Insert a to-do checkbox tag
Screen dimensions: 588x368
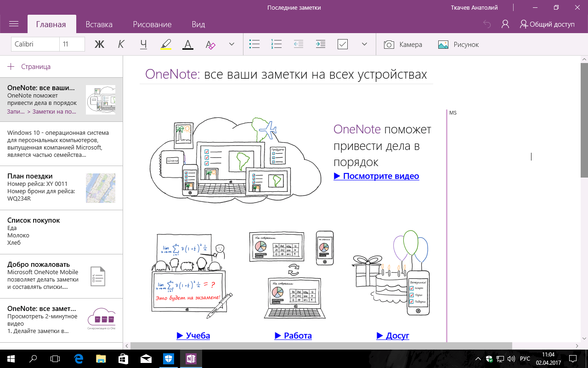[x=343, y=44]
